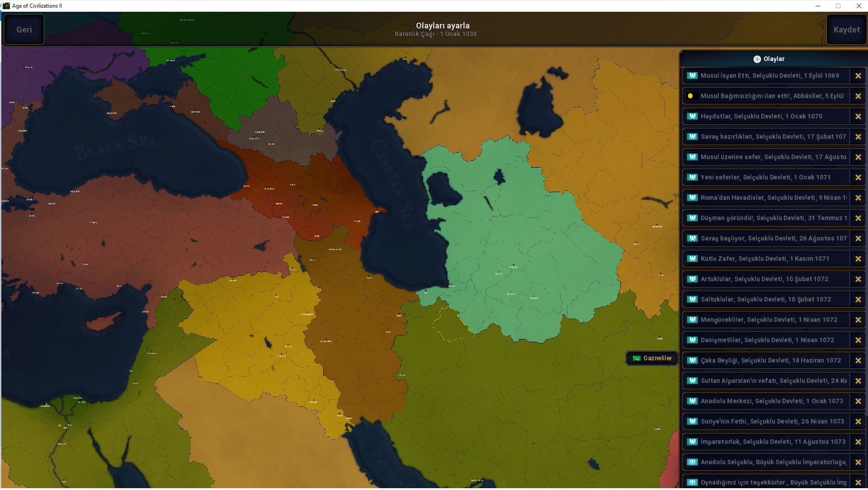868x490 pixels.
Task: Click flag icon beside Anadolu Selçuklu event
Action: click(692, 462)
